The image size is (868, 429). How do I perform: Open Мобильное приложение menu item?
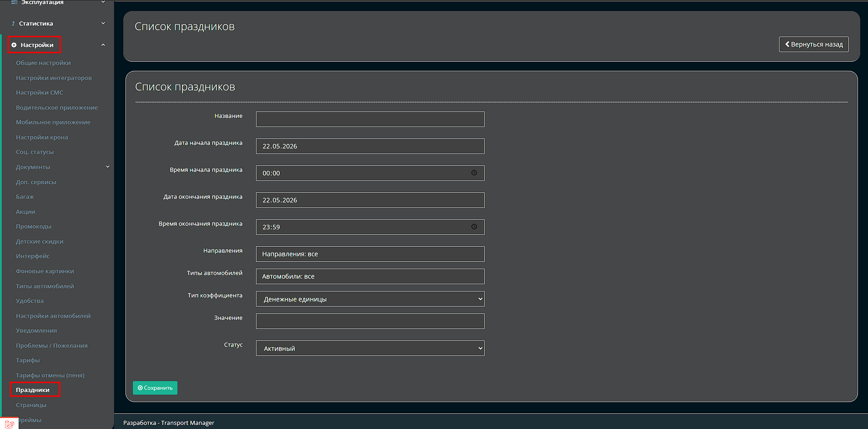point(53,122)
